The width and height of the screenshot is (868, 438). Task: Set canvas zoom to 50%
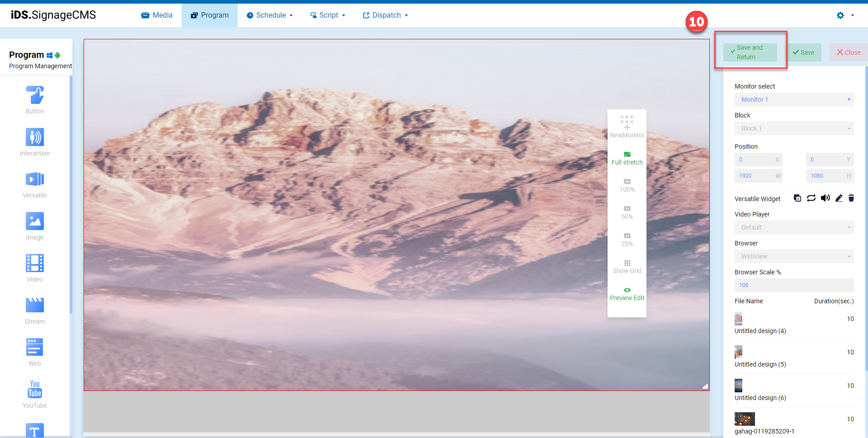tap(627, 213)
